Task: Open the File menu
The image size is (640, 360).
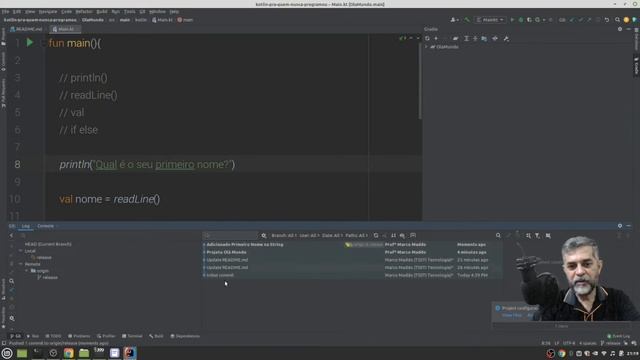Action: pyautogui.click(x=5, y=11)
